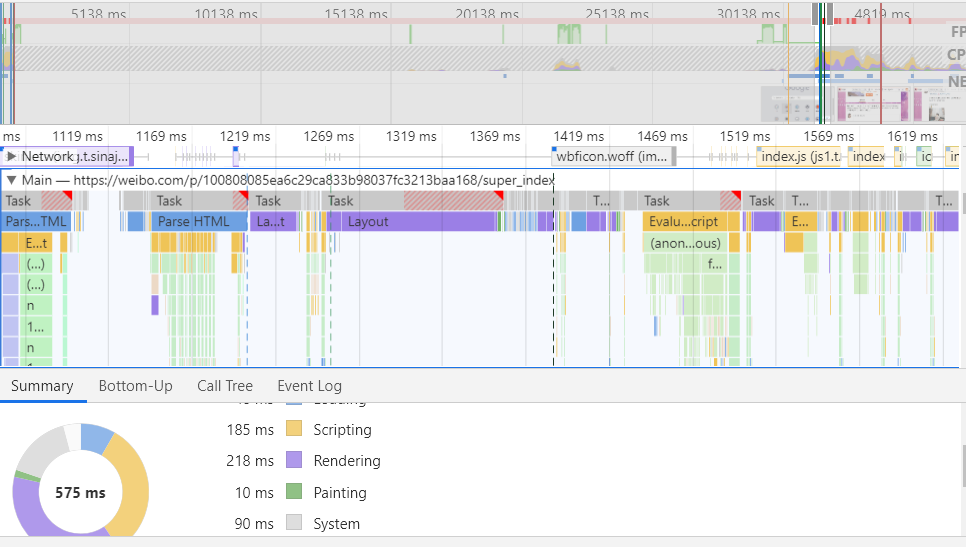Select the (anon...ous) function block
The width and height of the screenshot is (966, 547).
[686, 243]
